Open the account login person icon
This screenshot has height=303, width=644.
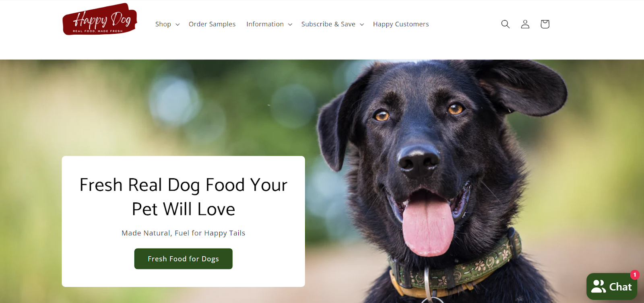(525, 24)
